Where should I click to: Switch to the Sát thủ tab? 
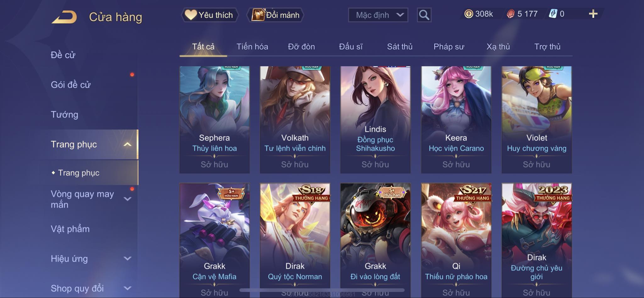point(400,47)
